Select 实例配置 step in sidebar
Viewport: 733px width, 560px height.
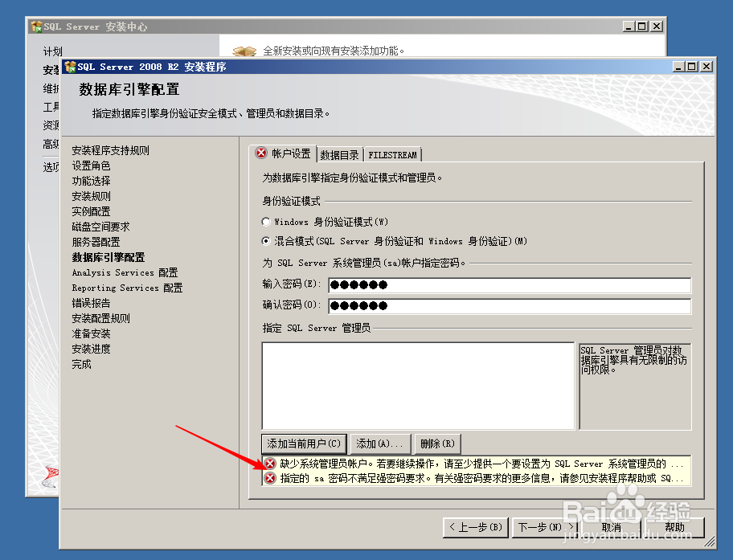(91, 211)
